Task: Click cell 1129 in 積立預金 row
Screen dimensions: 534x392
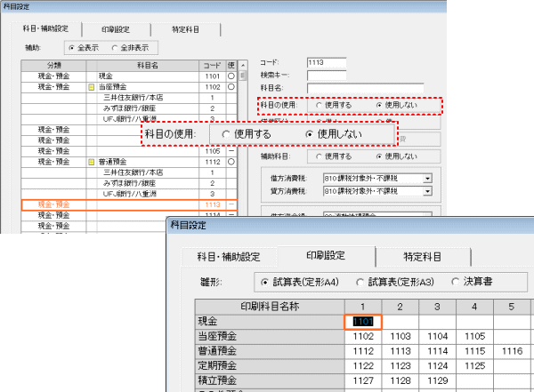Action: (438, 380)
